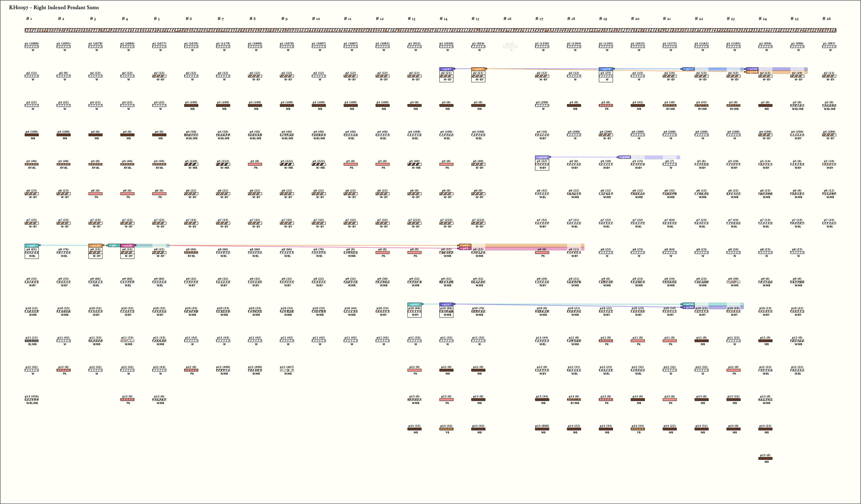The height and width of the screenshot is (504, 861).
Task: Click the brown MB swatch under p15 (0)
Action: pos(765,458)
